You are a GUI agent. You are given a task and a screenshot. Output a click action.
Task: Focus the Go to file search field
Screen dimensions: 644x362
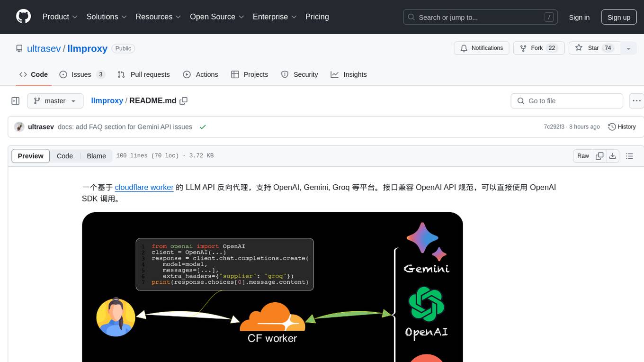tap(566, 101)
